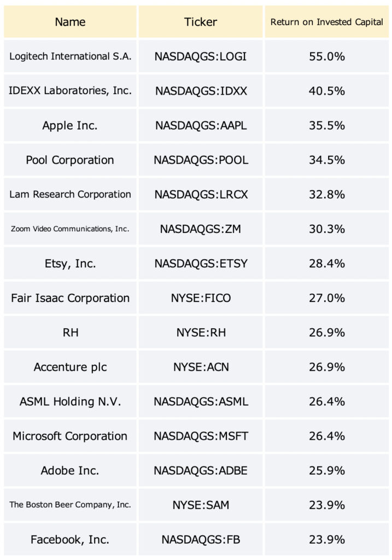The height and width of the screenshot is (560, 392).
Task: Click the NASDAQGS:ASML ticker cell
Action: click(201, 401)
